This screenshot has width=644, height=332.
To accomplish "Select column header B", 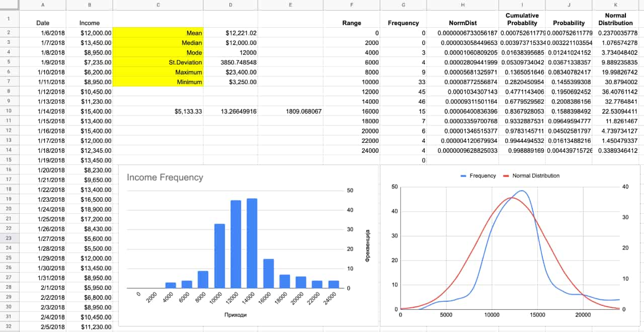I will tap(89, 5).
